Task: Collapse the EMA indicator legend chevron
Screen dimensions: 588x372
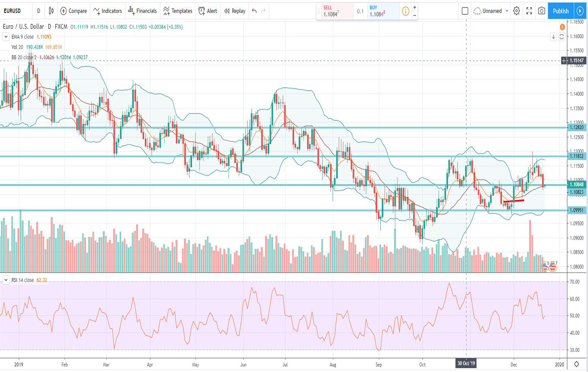Action: [x=6, y=37]
